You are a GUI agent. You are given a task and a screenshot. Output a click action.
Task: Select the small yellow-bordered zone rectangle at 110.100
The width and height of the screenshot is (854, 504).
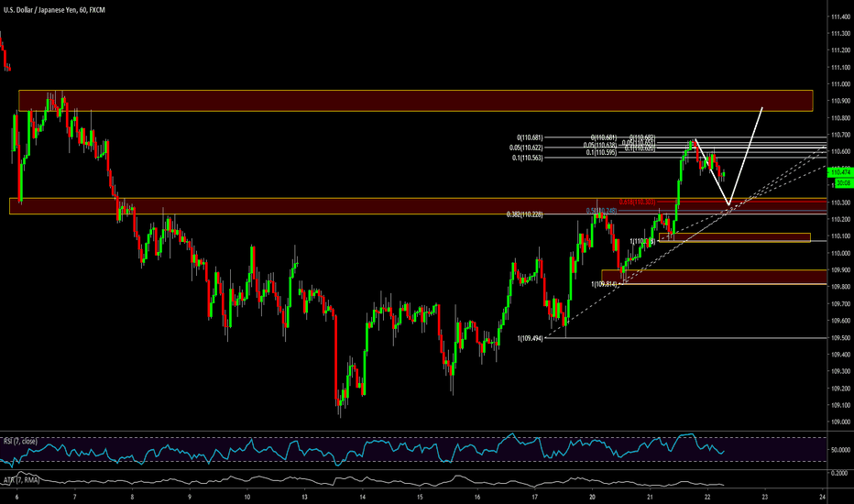click(x=735, y=237)
